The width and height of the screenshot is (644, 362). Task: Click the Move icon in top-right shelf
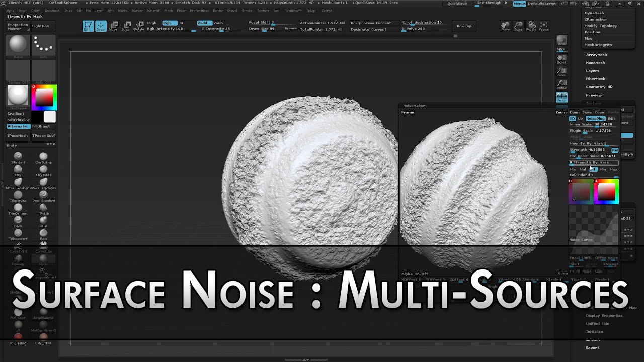pyautogui.click(x=505, y=26)
